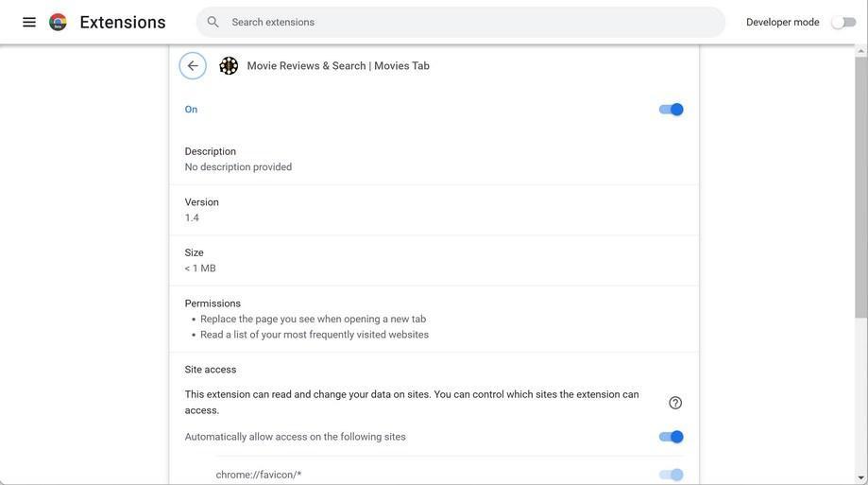Click the Chrome logo icon
868x485 pixels.
[x=58, y=22]
